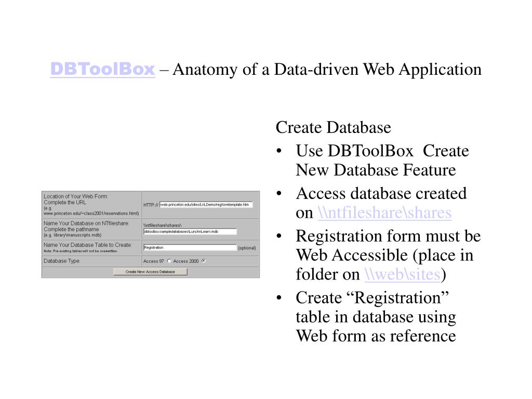The height and width of the screenshot is (399, 532).
Task: Open the \\web\sites link
Action: point(403,274)
